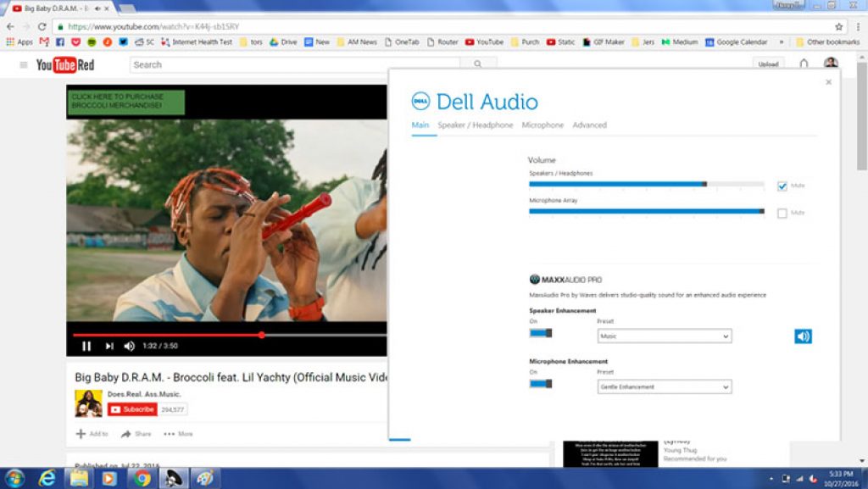Open the YouTube account avatar menu
868x489 pixels.
pyautogui.click(x=831, y=64)
